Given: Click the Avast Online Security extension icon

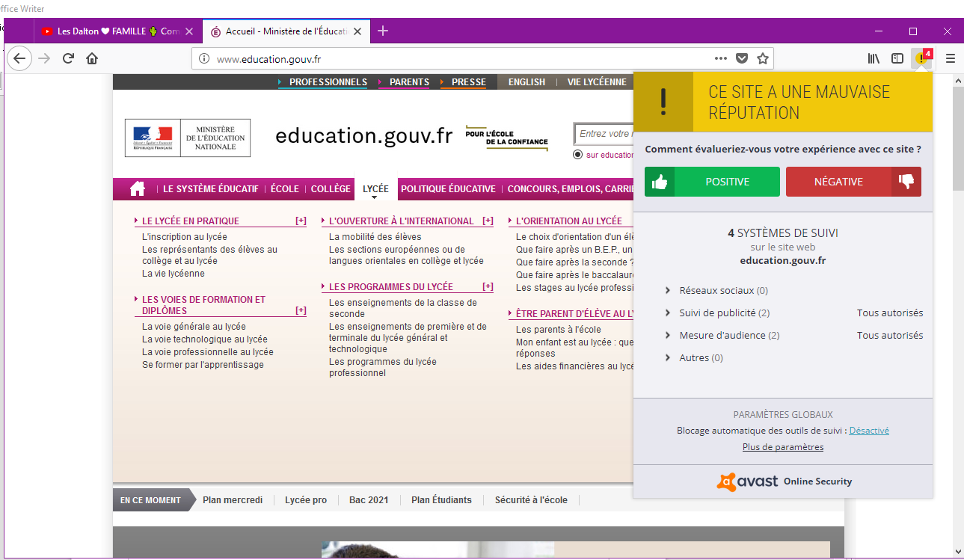Looking at the screenshot, I should pos(921,58).
